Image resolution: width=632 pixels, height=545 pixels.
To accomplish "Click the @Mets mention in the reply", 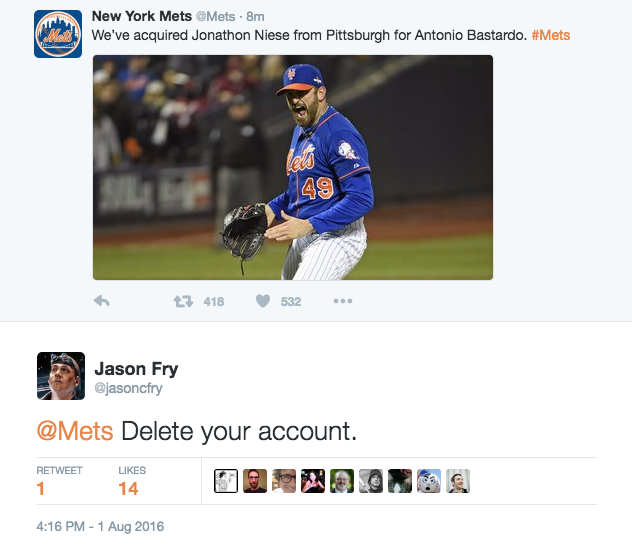I will (x=76, y=431).
